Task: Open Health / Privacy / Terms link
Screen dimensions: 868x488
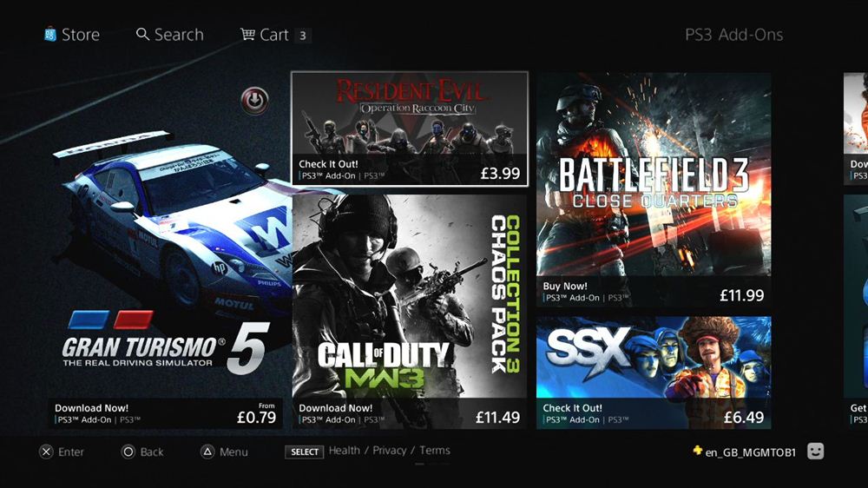Action: pos(389,451)
